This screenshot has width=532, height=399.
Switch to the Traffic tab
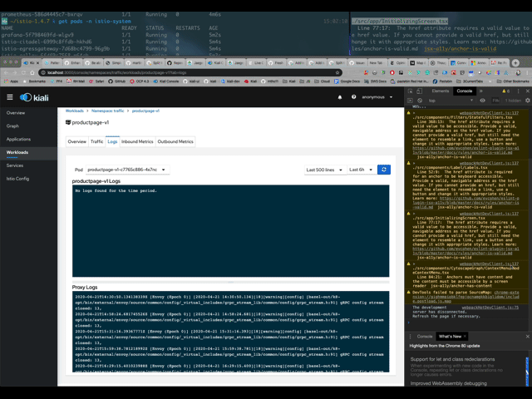[x=96, y=141]
